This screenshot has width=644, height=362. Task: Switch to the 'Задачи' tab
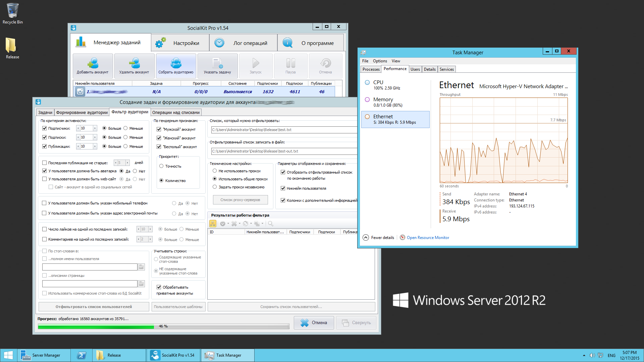point(45,112)
